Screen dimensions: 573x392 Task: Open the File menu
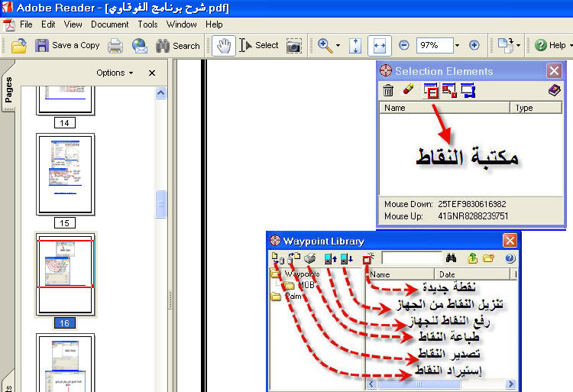coord(26,24)
